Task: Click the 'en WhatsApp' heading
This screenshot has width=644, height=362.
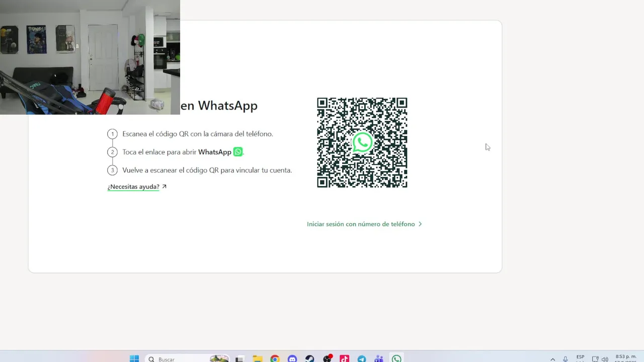Action: pyautogui.click(x=219, y=106)
